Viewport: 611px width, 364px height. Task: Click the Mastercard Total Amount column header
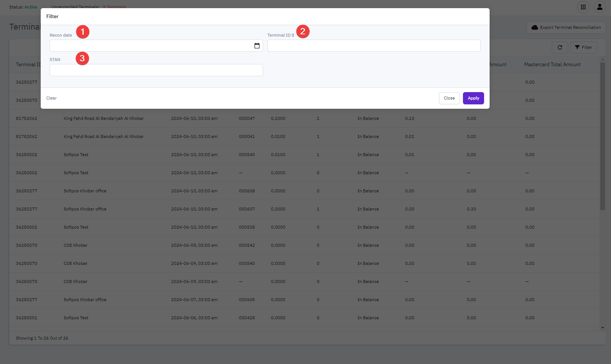pyautogui.click(x=552, y=65)
